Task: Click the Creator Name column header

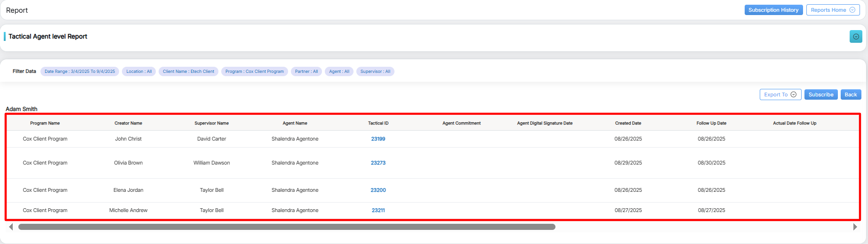Action: [128, 123]
